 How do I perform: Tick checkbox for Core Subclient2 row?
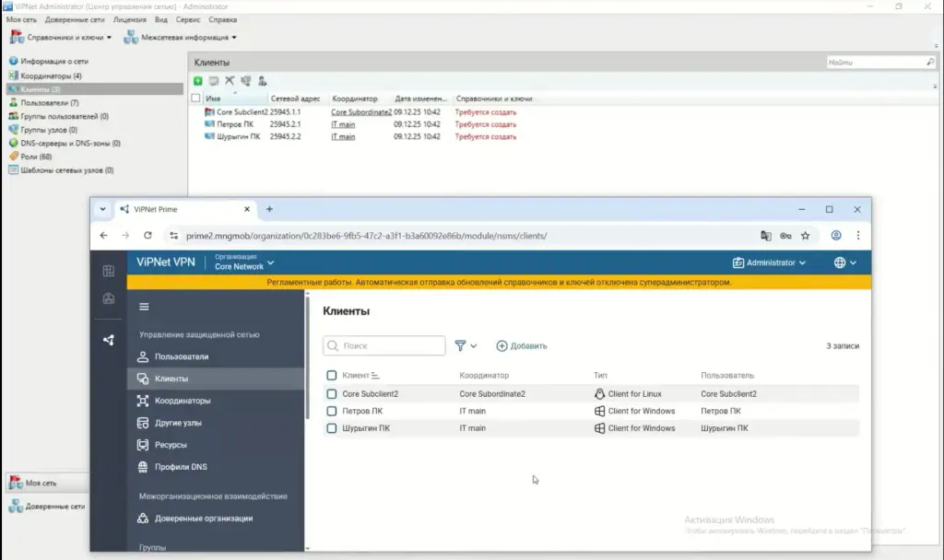click(x=331, y=394)
